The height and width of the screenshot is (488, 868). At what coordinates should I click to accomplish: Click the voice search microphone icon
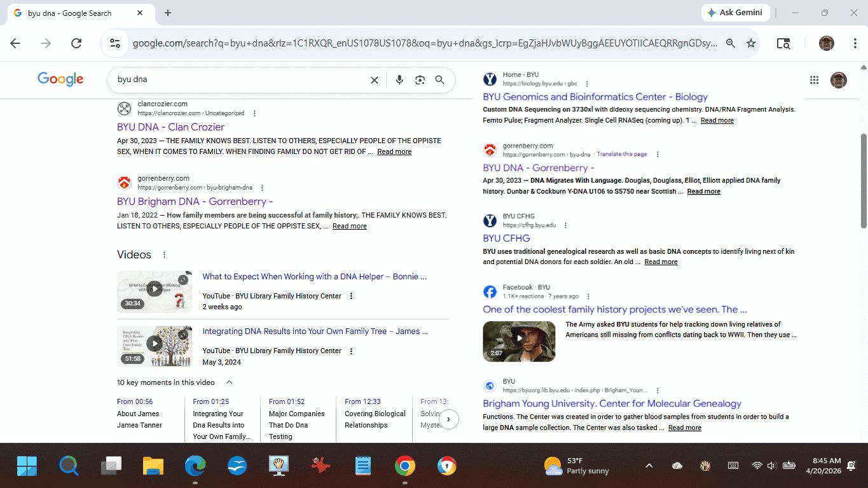[399, 80]
